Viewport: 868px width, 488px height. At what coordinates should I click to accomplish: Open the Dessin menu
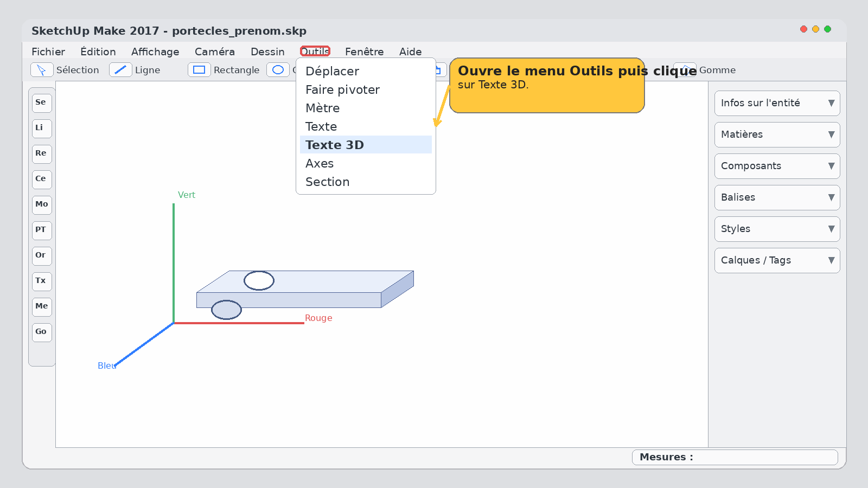[x=267, y=52]
